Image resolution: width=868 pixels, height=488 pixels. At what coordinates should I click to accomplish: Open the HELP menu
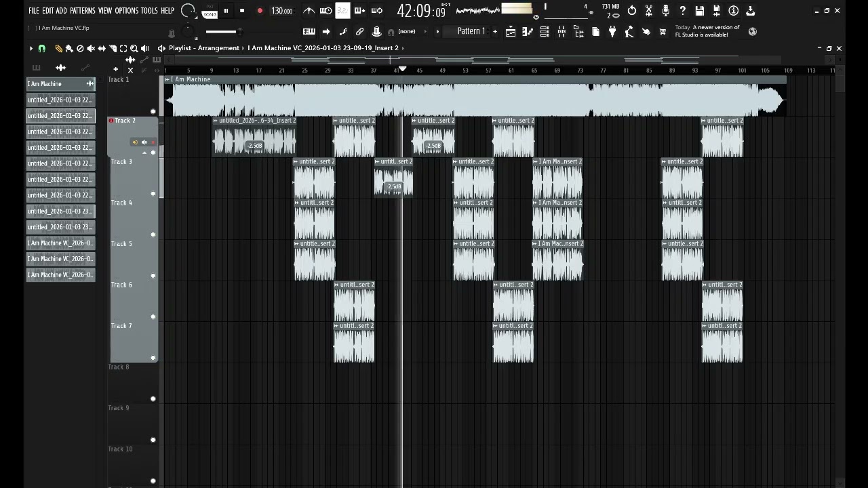point(167,11)
